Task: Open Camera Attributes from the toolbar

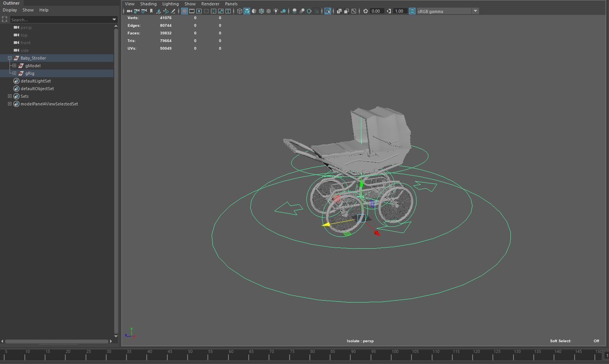Action: click(144, 11)
